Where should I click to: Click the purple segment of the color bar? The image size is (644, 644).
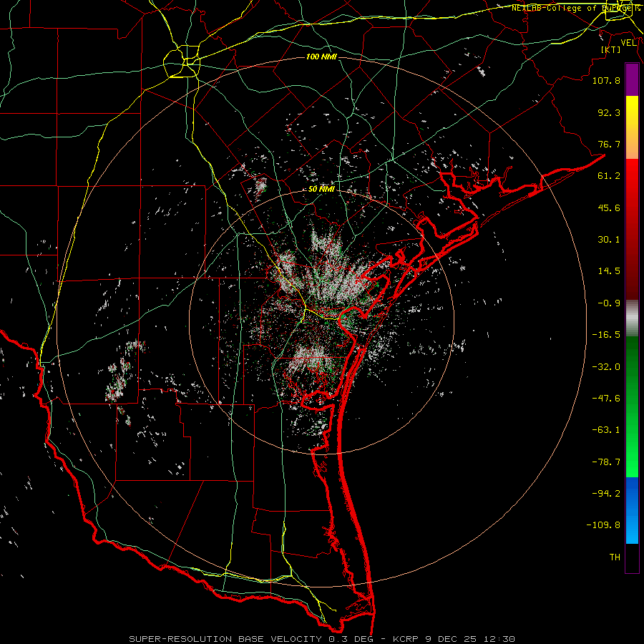(x=632, y=79)
